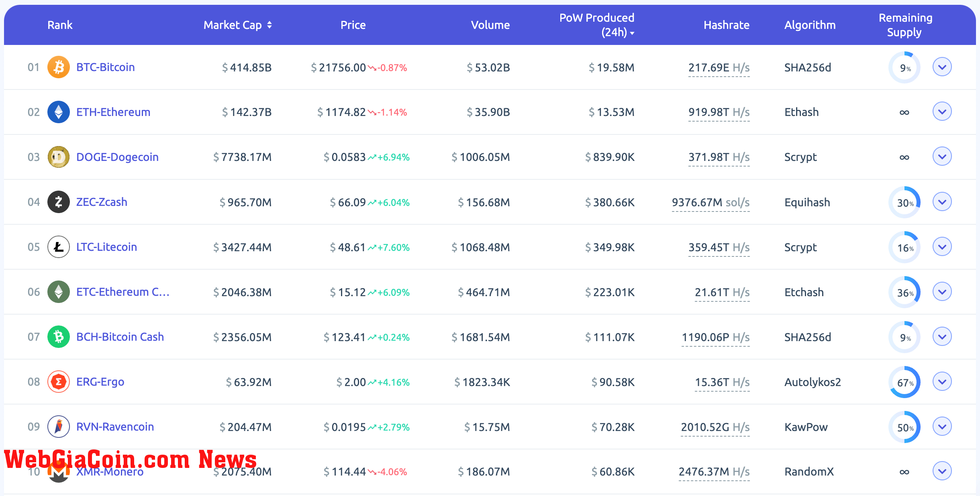980x496 pixels.
Task: Open the PoW Produced (24h) dropdown
Action: [x=632, y=33]
